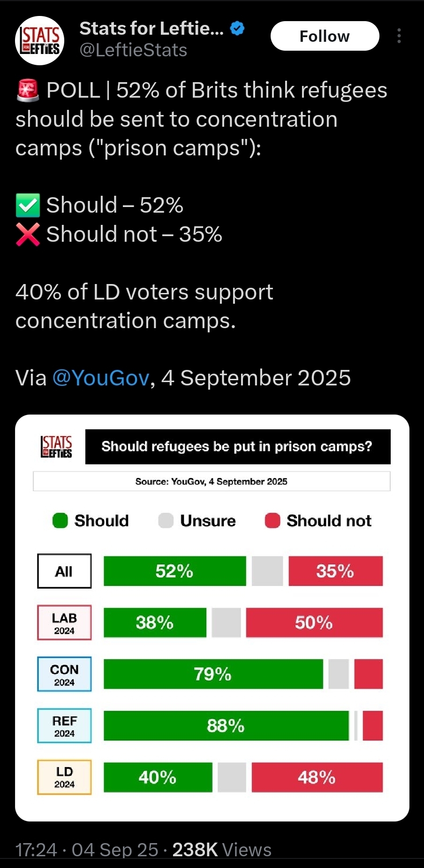Image resolution: width=424 pixels, height=868 pixels.
Task: Click the LAB 2024 row label
Action: (64, 623)
